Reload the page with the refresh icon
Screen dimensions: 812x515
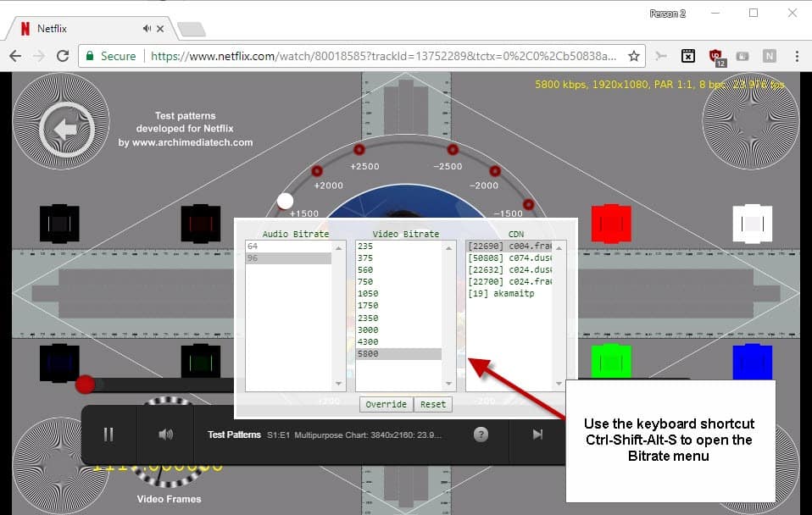63,56
